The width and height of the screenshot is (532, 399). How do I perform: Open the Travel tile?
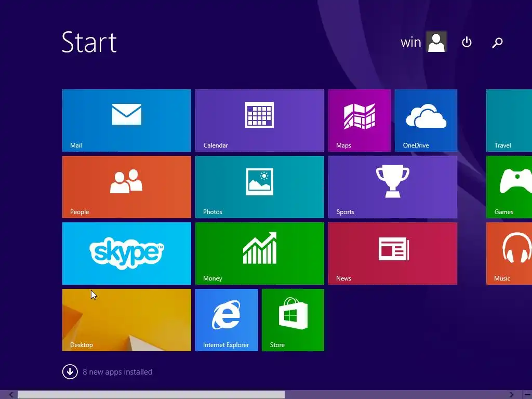509,121
